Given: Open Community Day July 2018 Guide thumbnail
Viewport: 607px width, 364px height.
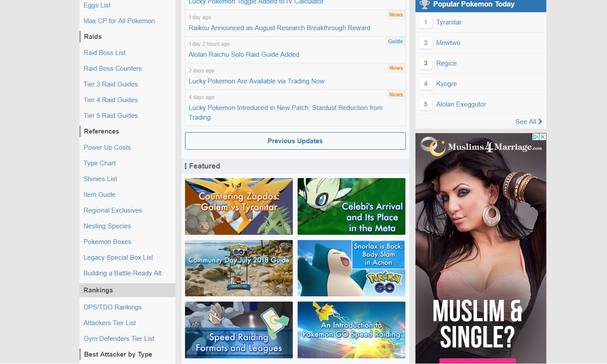Looking at the screenshot, I should [x=239, y=268].
